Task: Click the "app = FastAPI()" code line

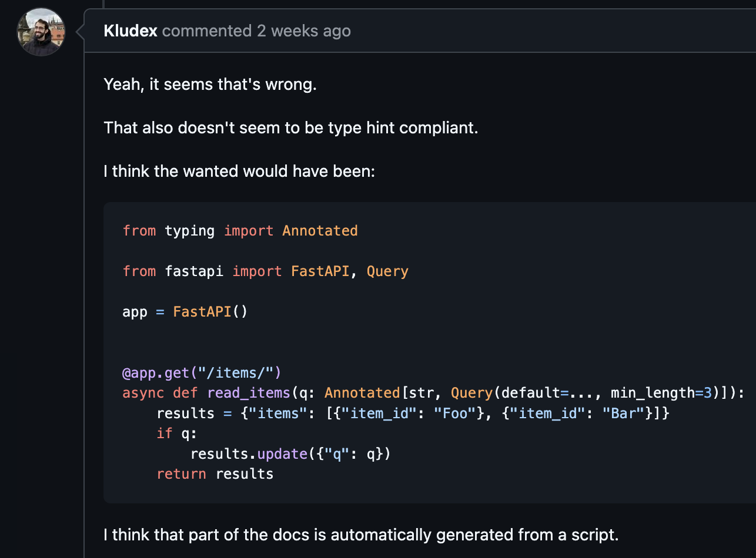Action: click(185, 311)
